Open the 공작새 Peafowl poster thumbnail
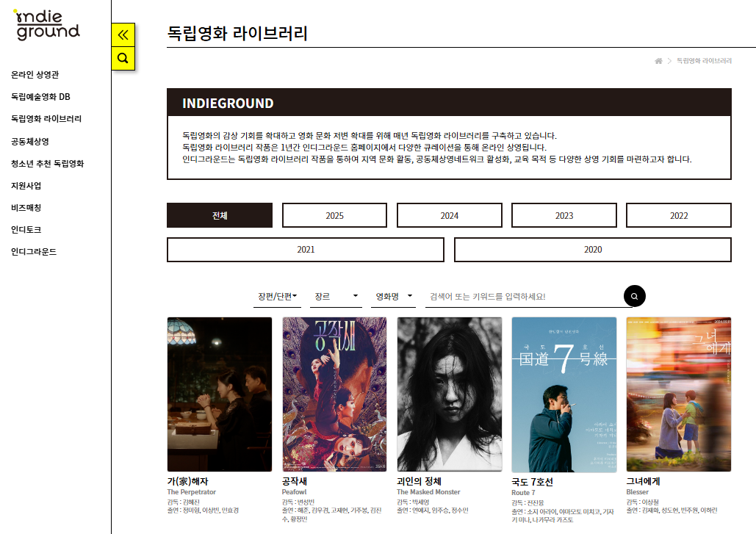The image size is (756, 534). tap(334, 394)
